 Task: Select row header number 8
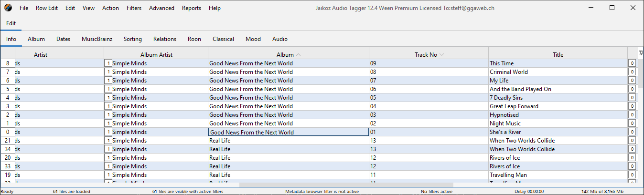point(8,63)
